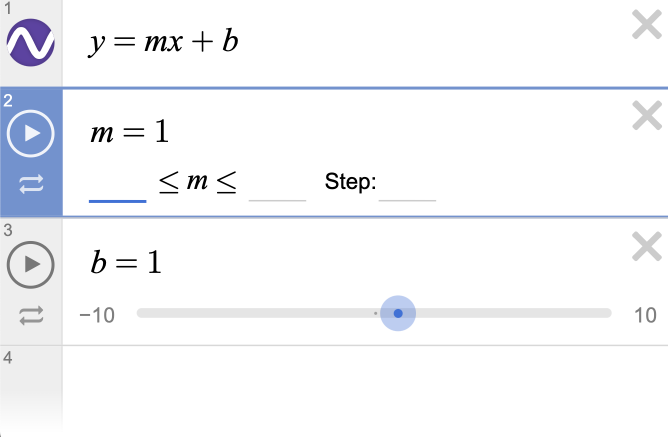Edit the m = 1 expression
The width and height of the screenshot is (668, 445).
tap(130, 132)
